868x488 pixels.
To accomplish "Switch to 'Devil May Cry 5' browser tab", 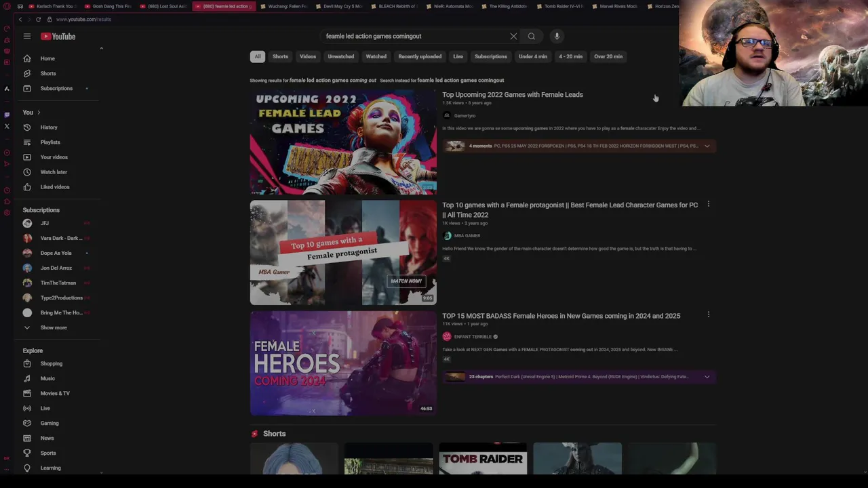I will pos(338,6).
